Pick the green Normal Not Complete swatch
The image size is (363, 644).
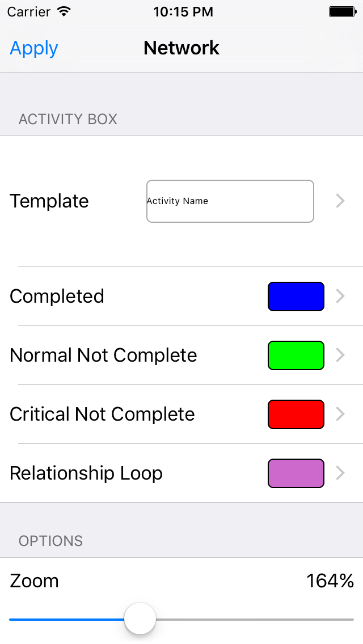click(296, 355)
